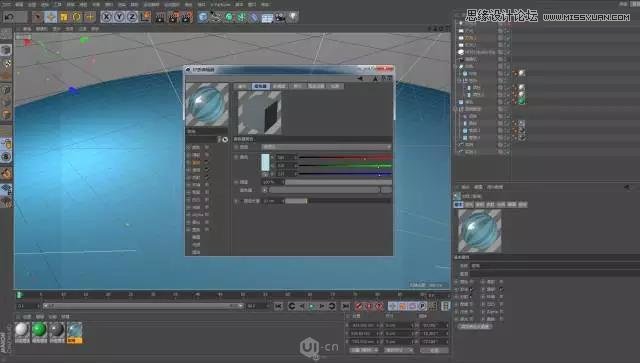Adjust the blue B color slider

coord(345,174)
